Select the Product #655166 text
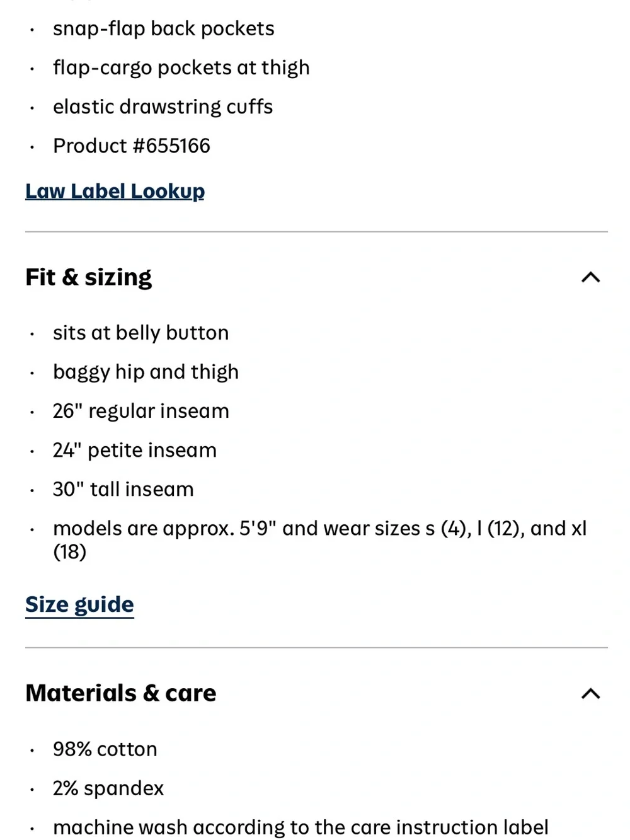 click(132, 146)
